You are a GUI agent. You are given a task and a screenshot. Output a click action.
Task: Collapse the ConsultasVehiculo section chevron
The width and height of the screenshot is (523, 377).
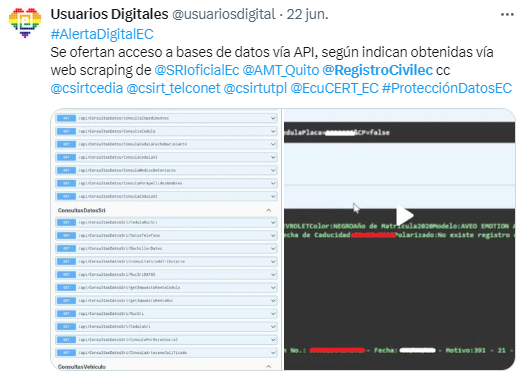tap(269, 366)
